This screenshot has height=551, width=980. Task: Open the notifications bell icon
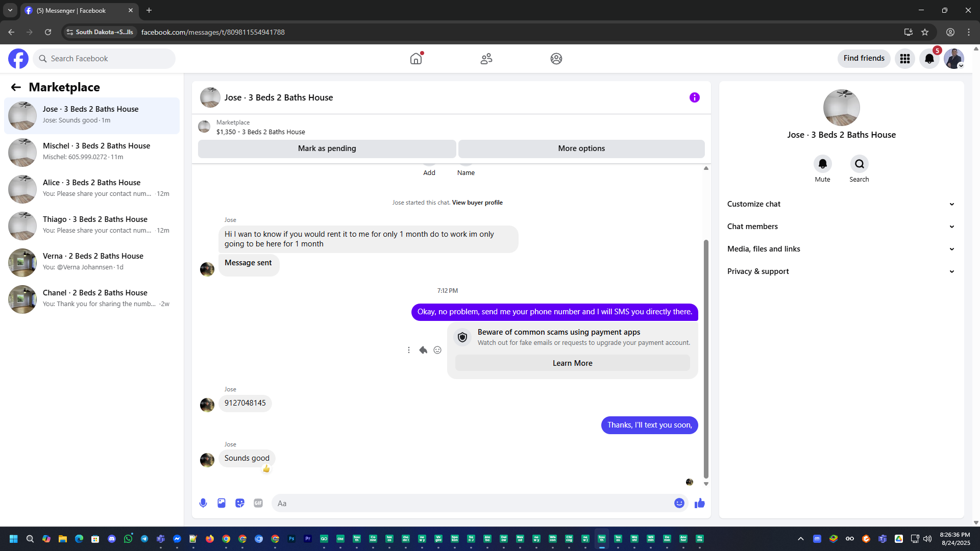(x=929, y=59)
